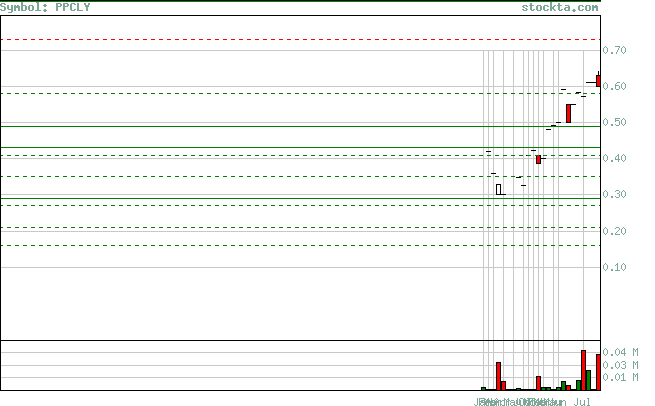
Task: Click the 'Symbol: PPCLY' header text
Action: (x=45, y=7)
